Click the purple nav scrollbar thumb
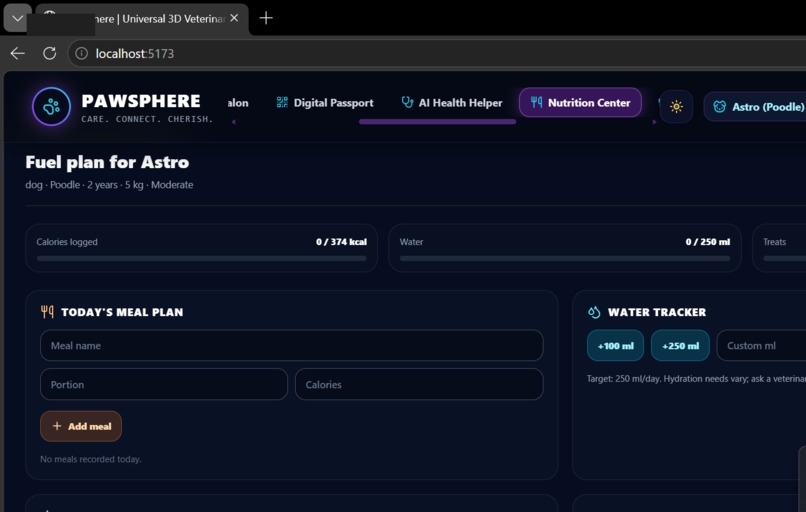The image size is (806, 512). tap(437, 122)
